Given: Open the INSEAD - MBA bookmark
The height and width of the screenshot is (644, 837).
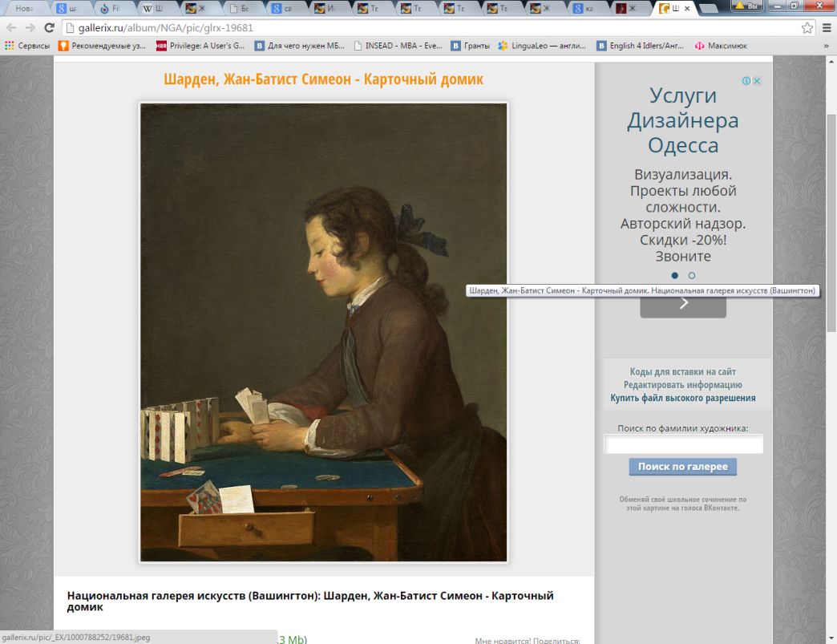Looking at the screenshot, I should click(x=398, y=46).
